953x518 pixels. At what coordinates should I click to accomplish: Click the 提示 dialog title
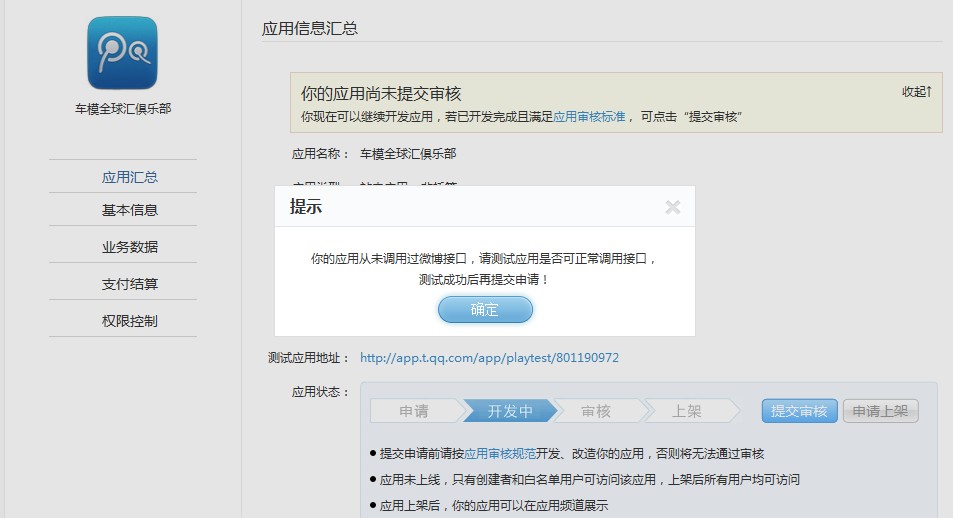click(306, 207)
